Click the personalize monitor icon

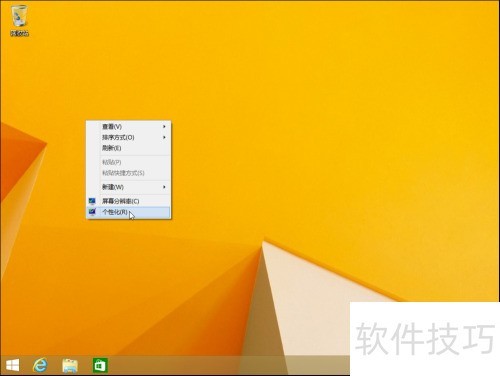point(92,212)
